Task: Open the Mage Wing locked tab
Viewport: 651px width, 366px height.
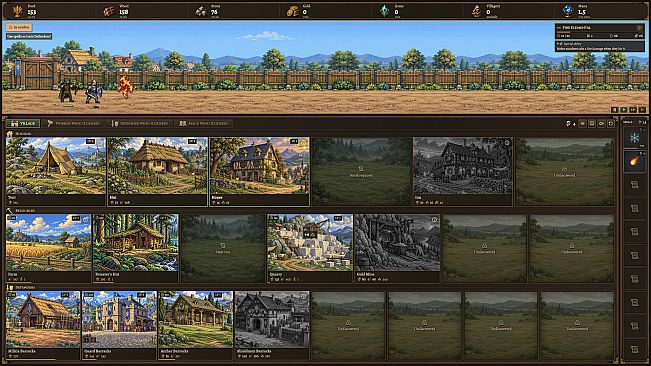Action: tap(204, 123)
